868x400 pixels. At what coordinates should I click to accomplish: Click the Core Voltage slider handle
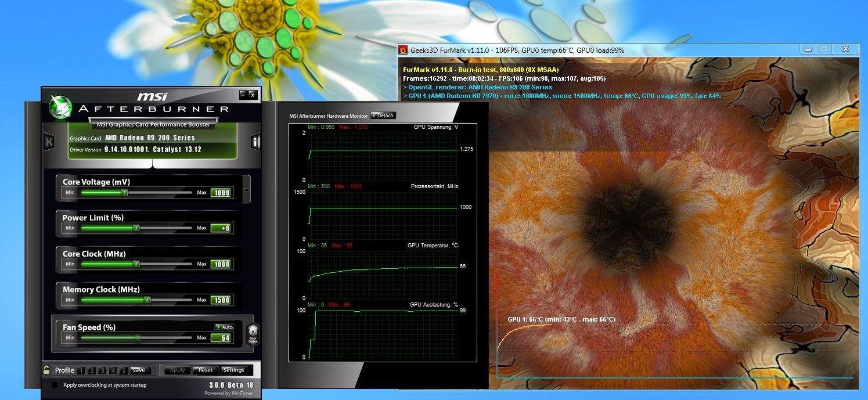coord(124,192)
